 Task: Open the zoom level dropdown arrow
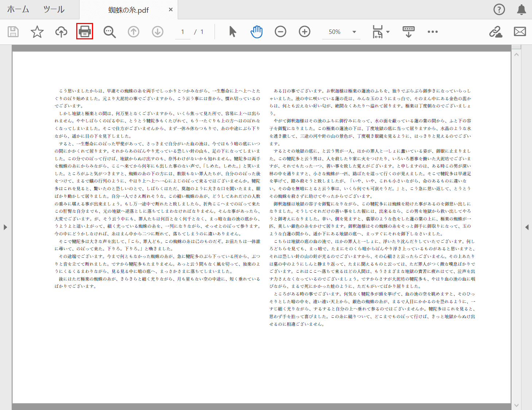point(354,32)
